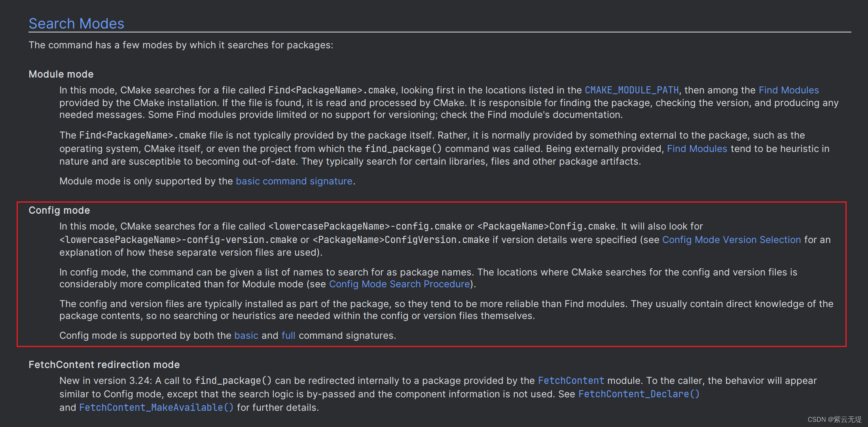The width and height of the screenshot is (868, 427).
Task: Click the Find<PackageName>.cmake code in first paragraph
Action: (332, 90)
